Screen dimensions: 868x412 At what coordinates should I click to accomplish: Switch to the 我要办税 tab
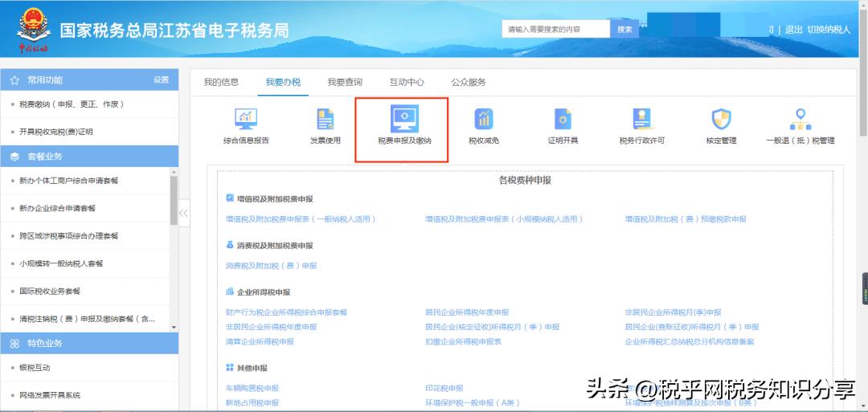click(283, 82)
